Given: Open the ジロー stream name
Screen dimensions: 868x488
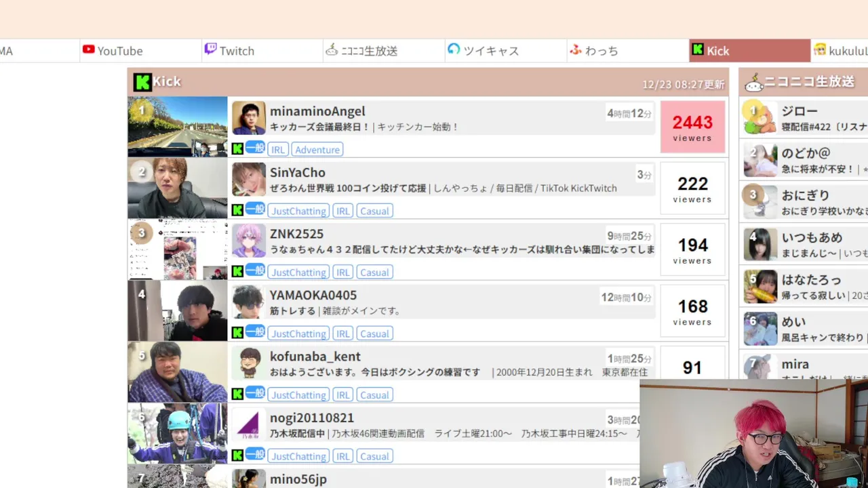Looking at the screenshot, I should 800,111.
